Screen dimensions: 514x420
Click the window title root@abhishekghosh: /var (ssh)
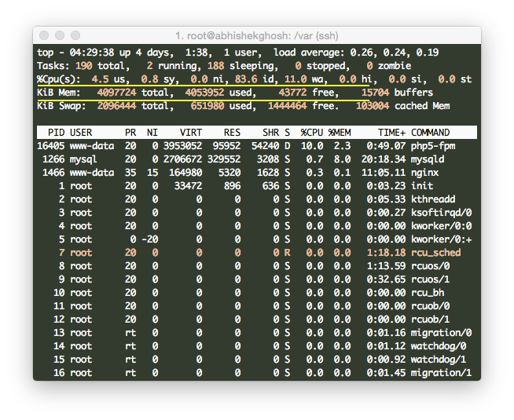coord(257,35)
